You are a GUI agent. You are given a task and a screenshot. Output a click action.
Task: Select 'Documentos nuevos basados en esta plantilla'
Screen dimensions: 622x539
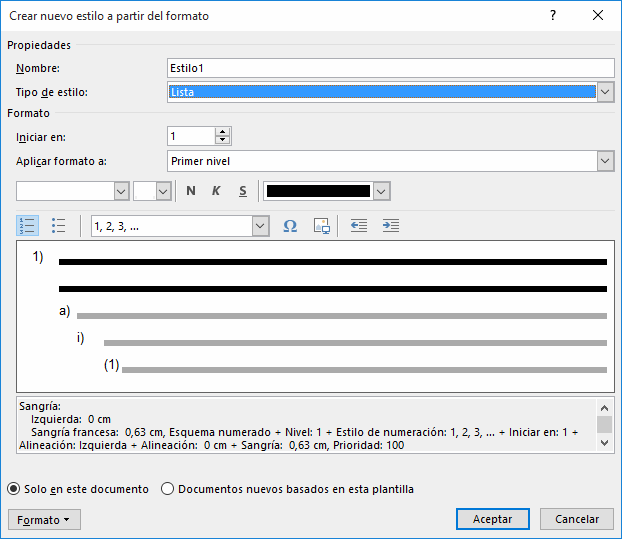(168, 489)
